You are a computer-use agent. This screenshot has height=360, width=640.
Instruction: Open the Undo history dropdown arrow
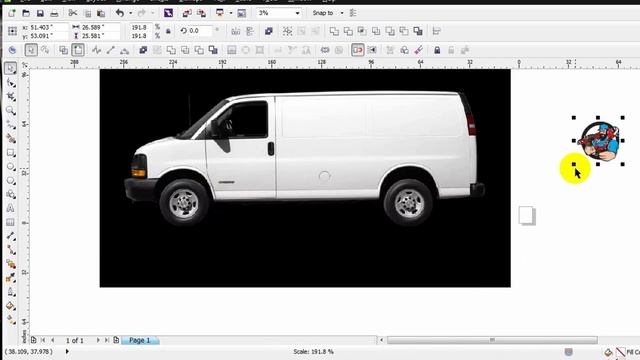pos(131,13)
